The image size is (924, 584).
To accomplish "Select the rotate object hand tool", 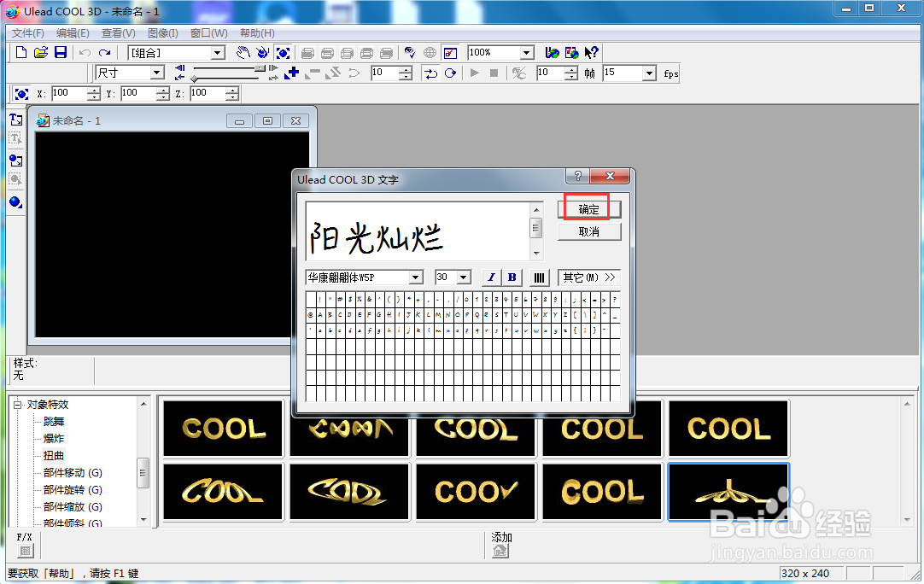I will pos(263,53).
